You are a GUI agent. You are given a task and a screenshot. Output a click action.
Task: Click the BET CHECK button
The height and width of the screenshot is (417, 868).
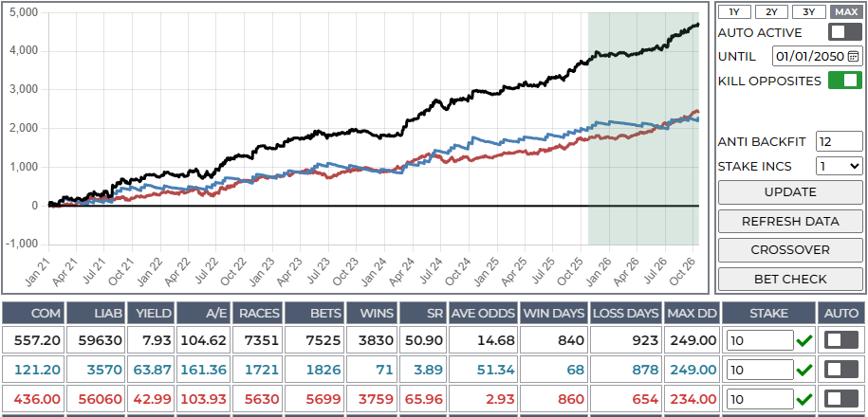[x=790, y=279]
